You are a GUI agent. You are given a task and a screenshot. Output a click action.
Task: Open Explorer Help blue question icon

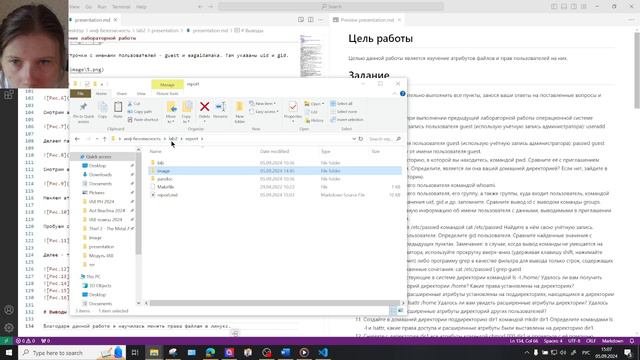[x=402, y=93]
